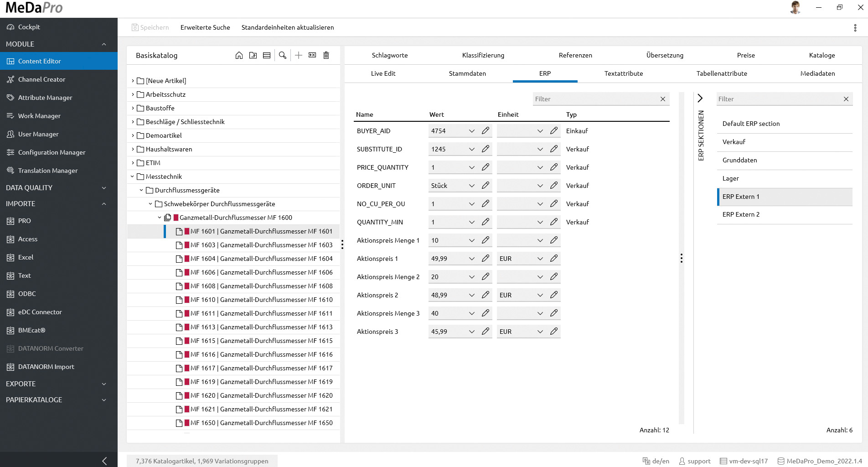Screen dimensions: 868x467
Task: Edit SUBSTITUTE_ID value with pencil icon
Action: 486,149
